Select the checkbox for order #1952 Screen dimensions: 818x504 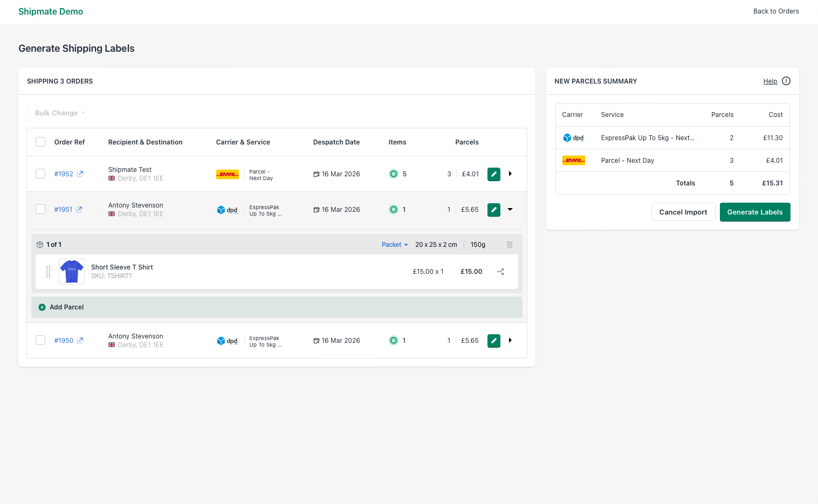pos(40,174)
